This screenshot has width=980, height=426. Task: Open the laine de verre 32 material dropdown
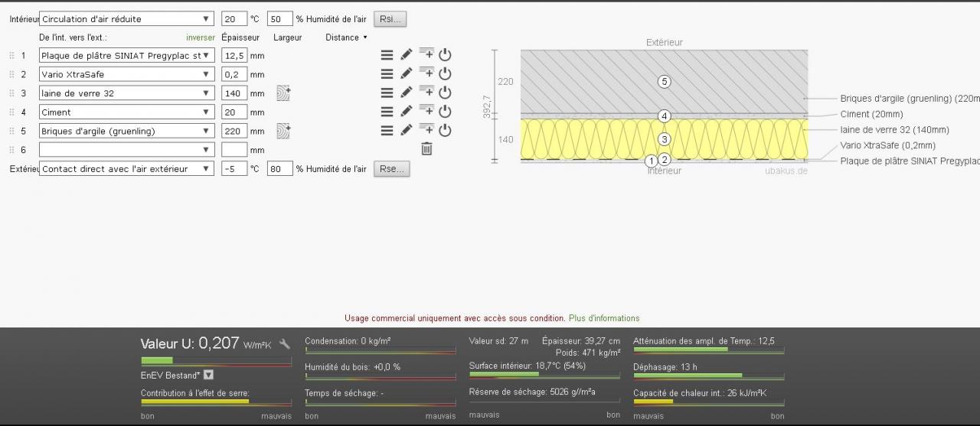pyautogui.click(x=126, y=93)
